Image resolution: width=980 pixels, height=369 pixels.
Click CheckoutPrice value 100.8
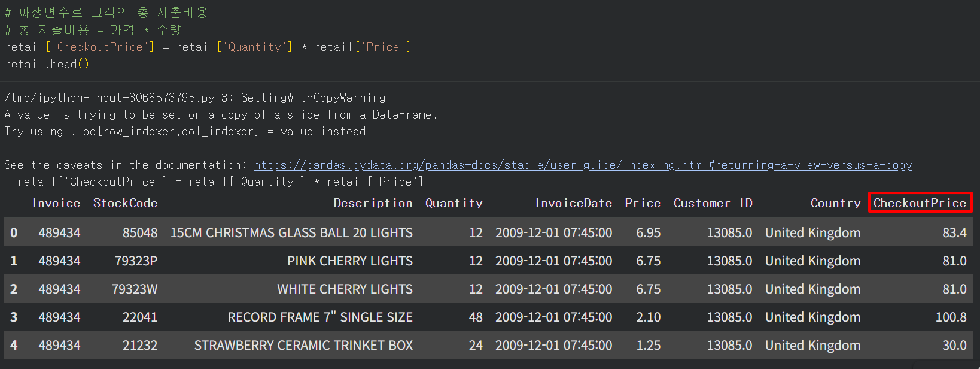(951, 317)
